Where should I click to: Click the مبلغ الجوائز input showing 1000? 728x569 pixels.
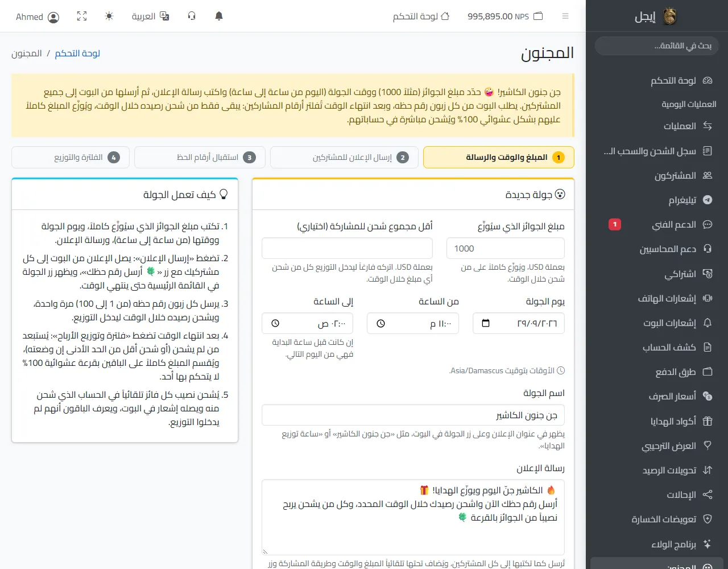pyautogui.click(x=506, y=249)
